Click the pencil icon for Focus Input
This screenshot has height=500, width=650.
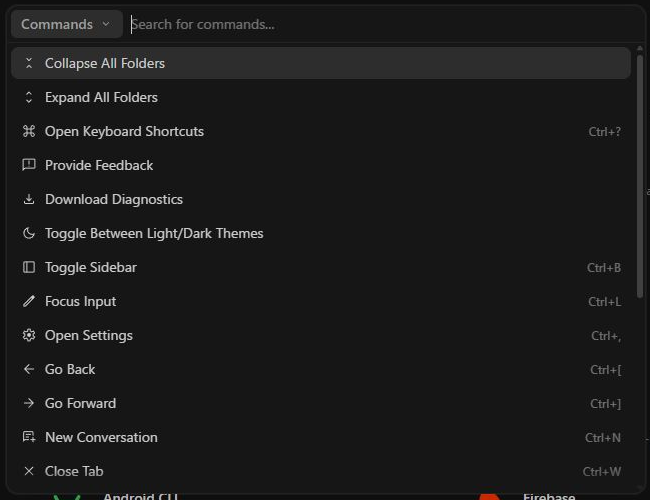click(x=29, y=301)
